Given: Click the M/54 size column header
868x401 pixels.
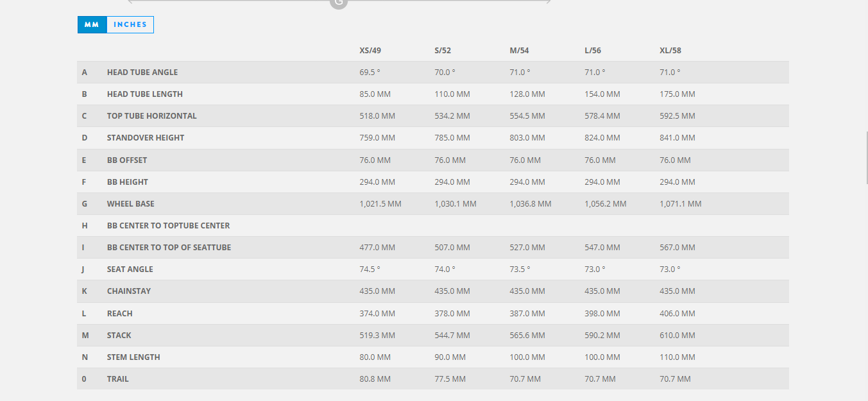Looking at the screenshot, I should tap(519, 51).
